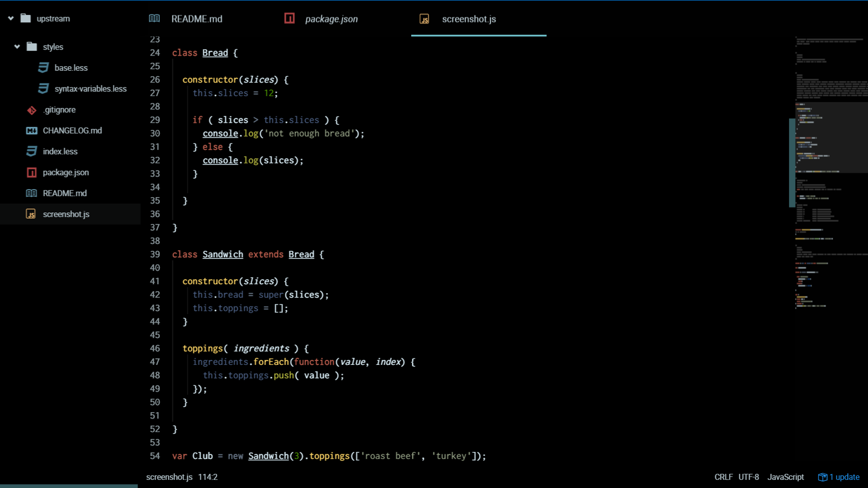Change CRLF line ending setting
The image size is (868, 488).
coord(724,477)
